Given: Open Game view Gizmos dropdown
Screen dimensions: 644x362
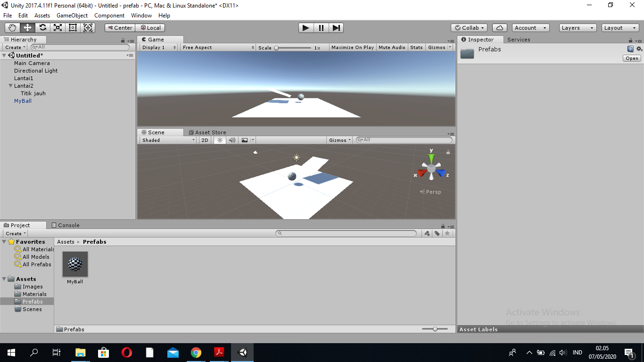Looking at the screenshot, I should point(439,47).
